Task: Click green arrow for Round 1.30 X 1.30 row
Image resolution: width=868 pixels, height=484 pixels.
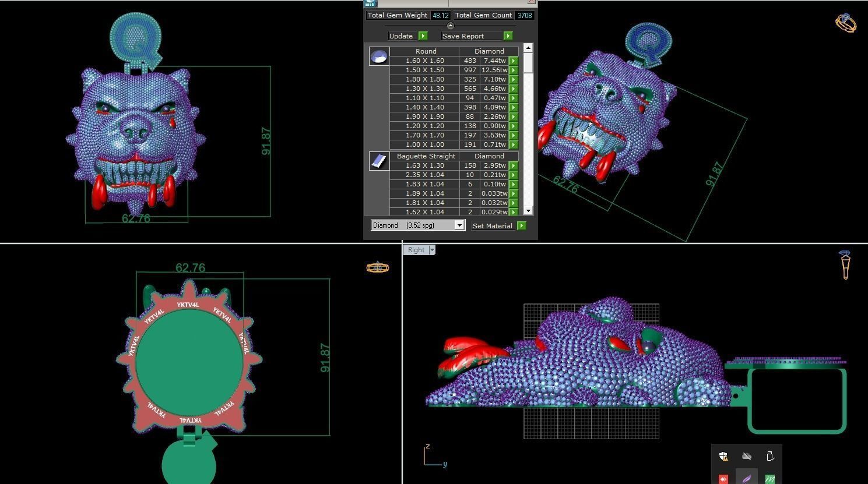Action: click(514, 89)
